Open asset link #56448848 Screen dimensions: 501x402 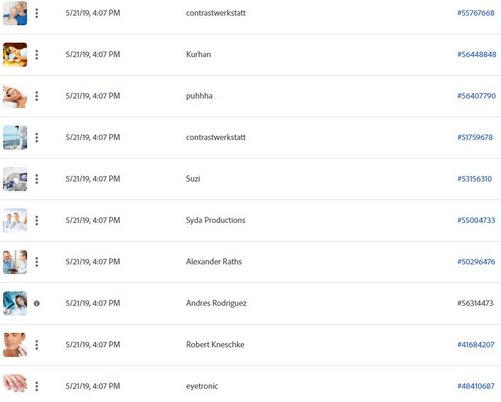(x=477, y=54)
